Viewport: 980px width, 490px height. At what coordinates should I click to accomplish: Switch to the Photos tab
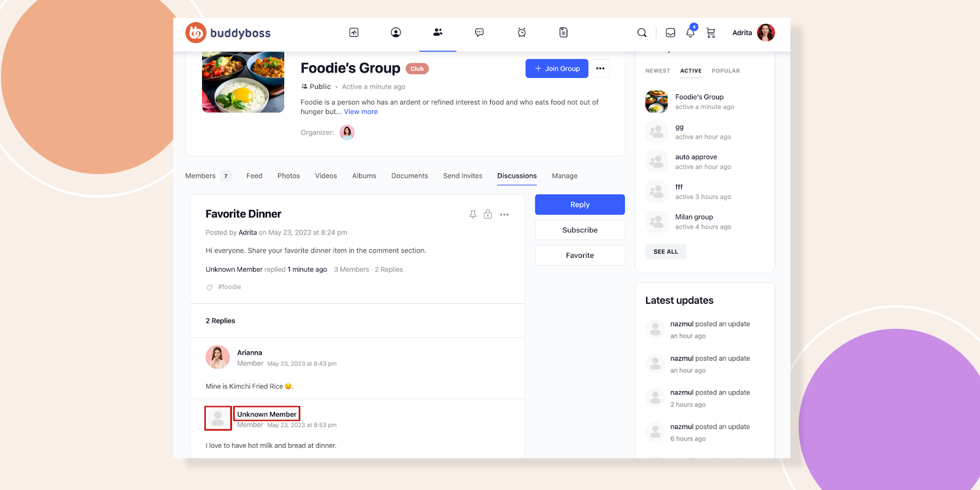(x=288, y=176)
